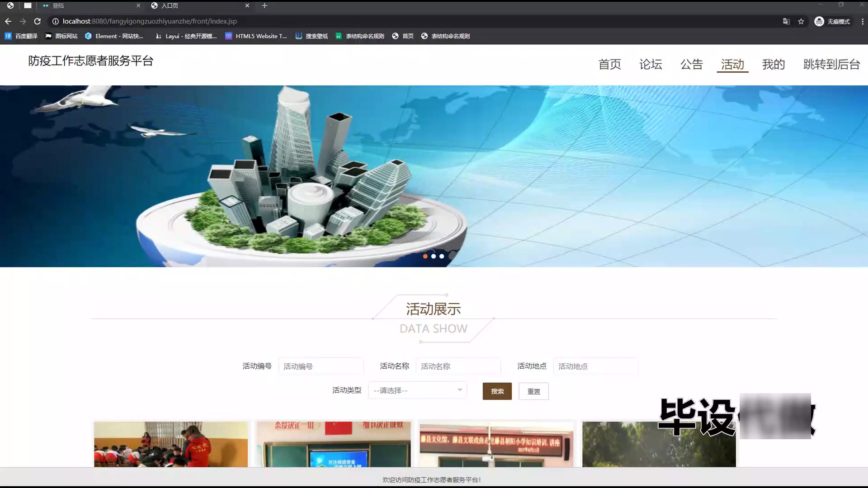Open the first activity thumbnail image
The image size is (868, 488).
[x=171, y=444]
